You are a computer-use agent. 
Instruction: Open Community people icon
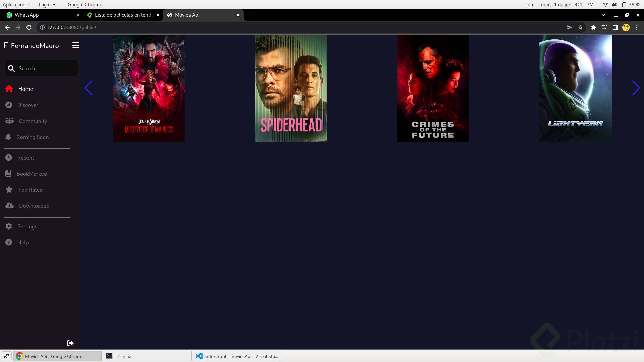10,121
